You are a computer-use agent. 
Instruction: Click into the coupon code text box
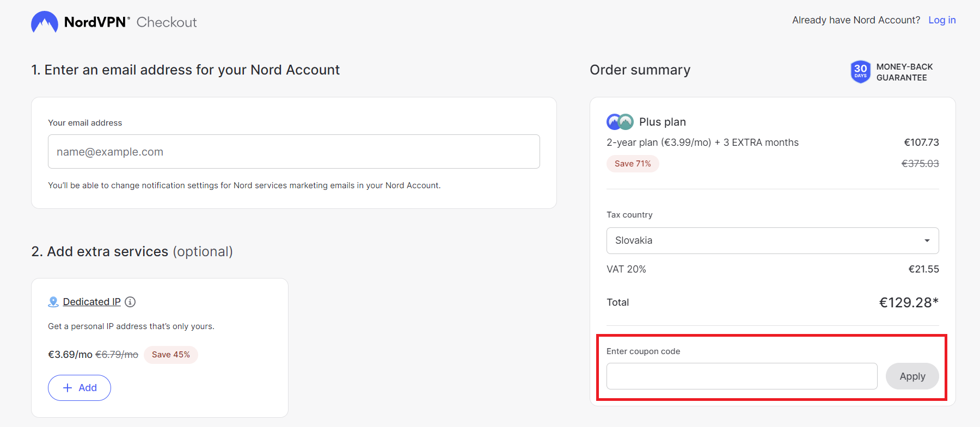[x=742, y=376]
